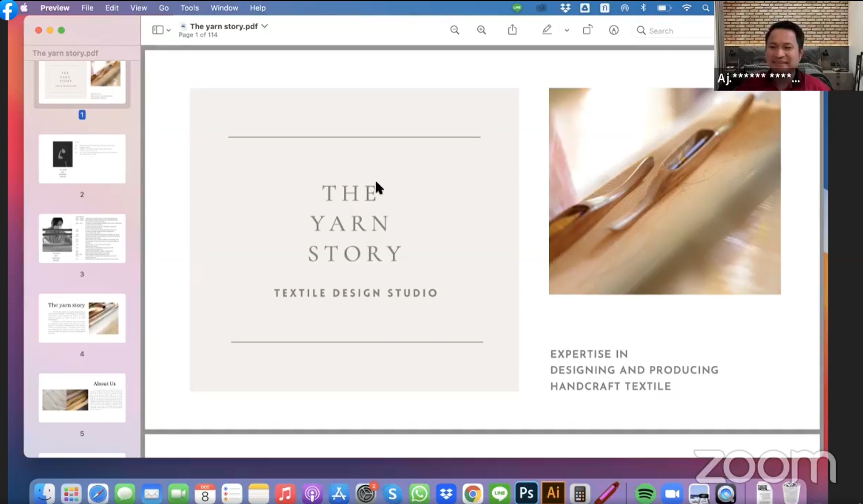This screenshot has height=504, width=863.
Task: Toggle the sidebar view button
Action: point(157,30)
